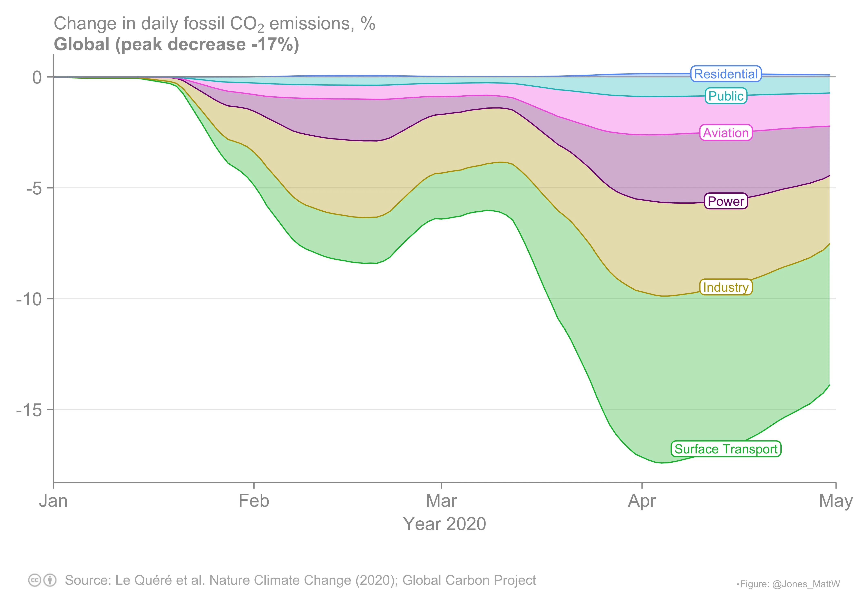Click the Aviation label box

click(725, 133)
